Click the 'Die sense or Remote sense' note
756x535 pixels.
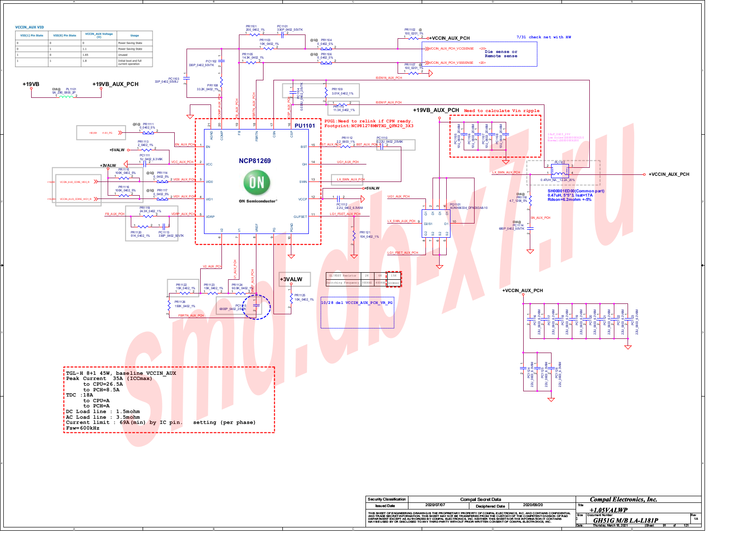pos(501,54)
